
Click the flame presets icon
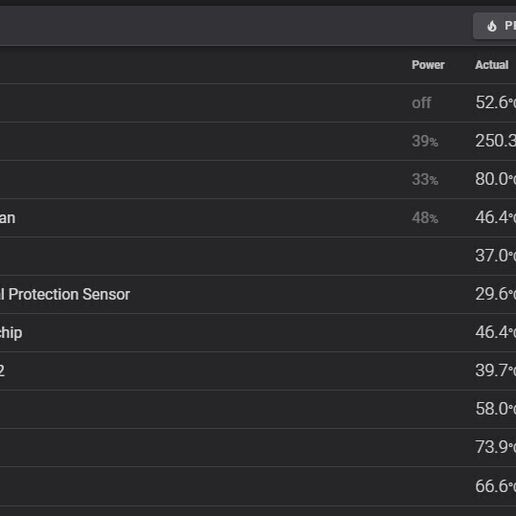point(492,26)
